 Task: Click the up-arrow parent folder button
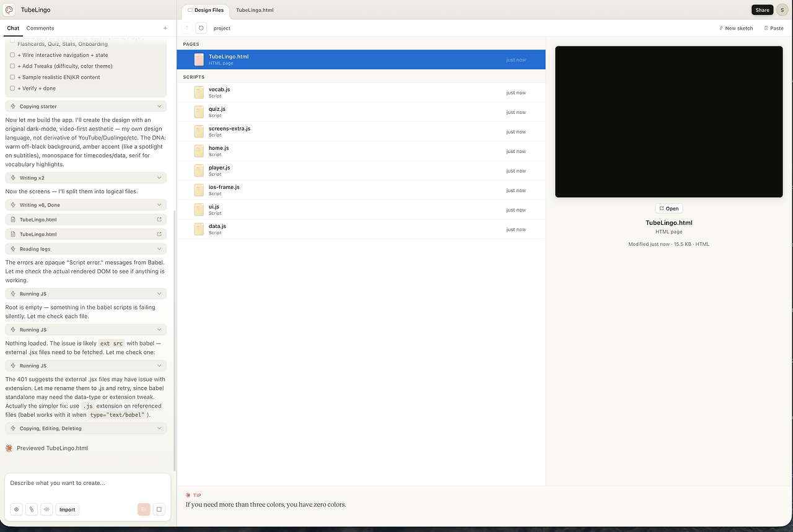[187, 28]
